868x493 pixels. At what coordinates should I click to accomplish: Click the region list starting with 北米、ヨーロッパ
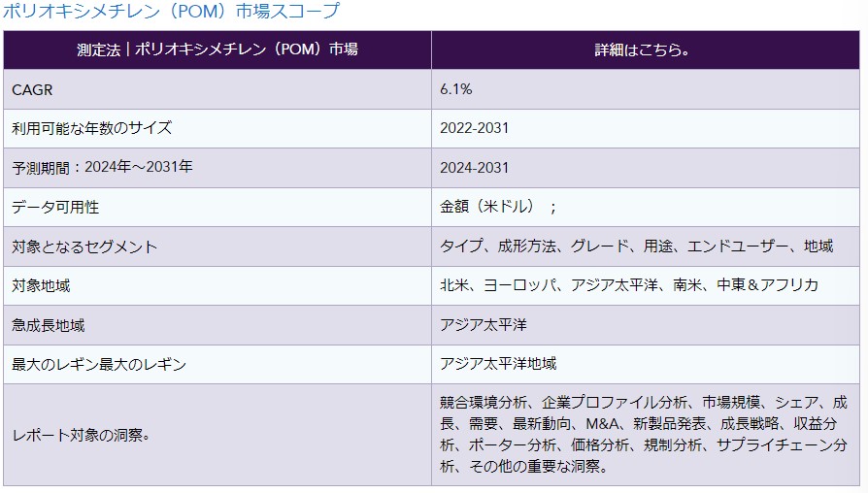pyautogui.click(x=629, y=285)
